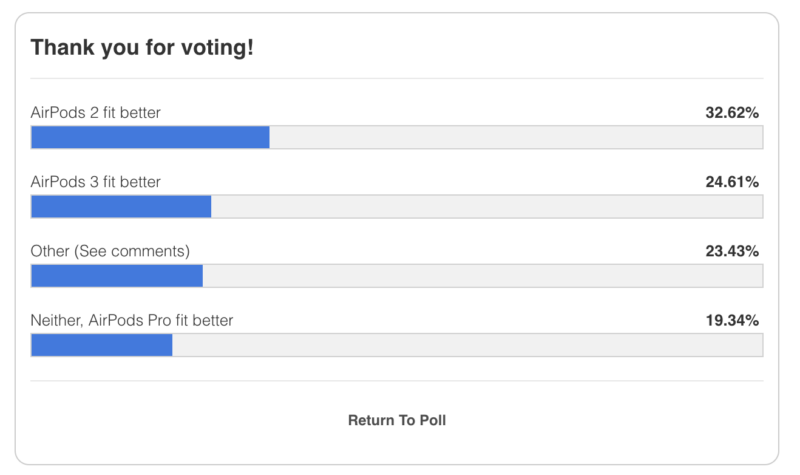Image resolution: width=800 pixels, height=475 pixels.
Task: Click the grey unfilled part of AirPods 2 bar
Action: click(515, 138)
